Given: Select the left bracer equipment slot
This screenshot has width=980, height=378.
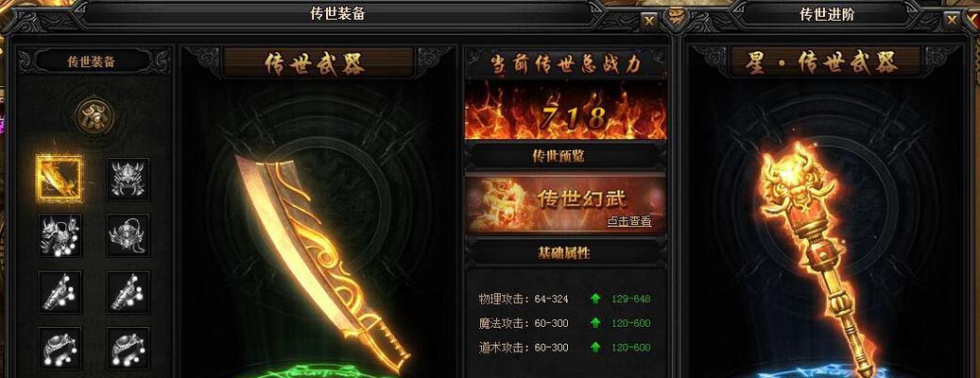Looking at the screenshot, I should click(x=60, y=292).
